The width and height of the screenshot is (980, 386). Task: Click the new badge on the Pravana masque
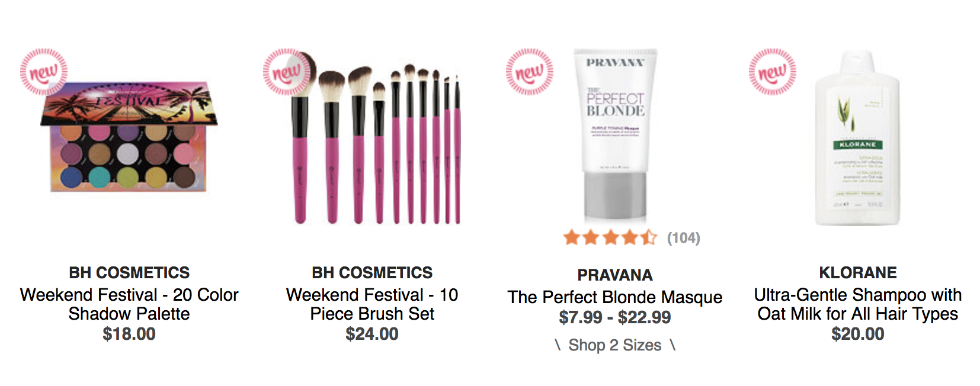(x=530, y=72)
